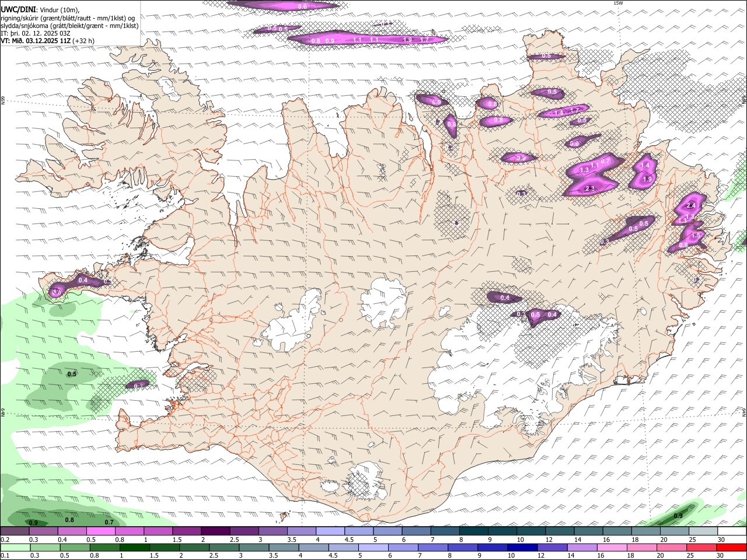The height and width of the screenshot is (560, 747).
Task: Select upper legend swatch between 0.5 and 0.8
Action: tap(100, 531)
